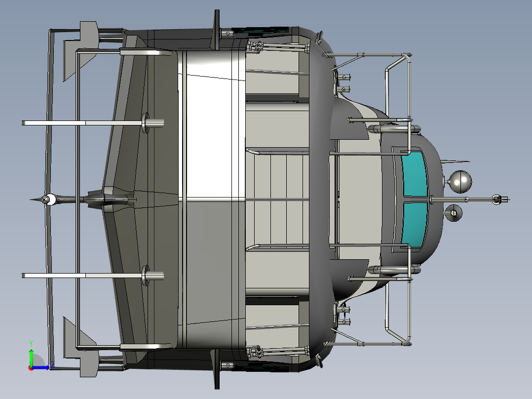Select the upper outrigger rod on the stern

(x=93, y=122)
